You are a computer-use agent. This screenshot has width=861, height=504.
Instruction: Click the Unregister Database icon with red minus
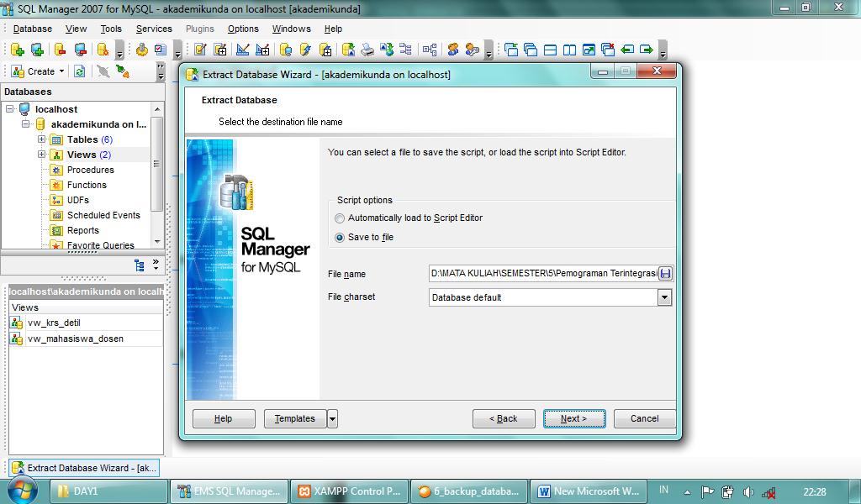(60, 50)
